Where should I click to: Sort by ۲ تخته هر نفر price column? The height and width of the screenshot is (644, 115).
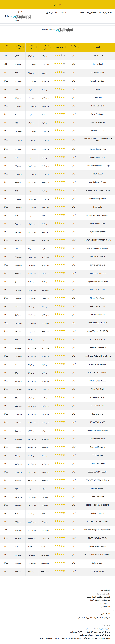pyautogui.click(x=45, y=47)
